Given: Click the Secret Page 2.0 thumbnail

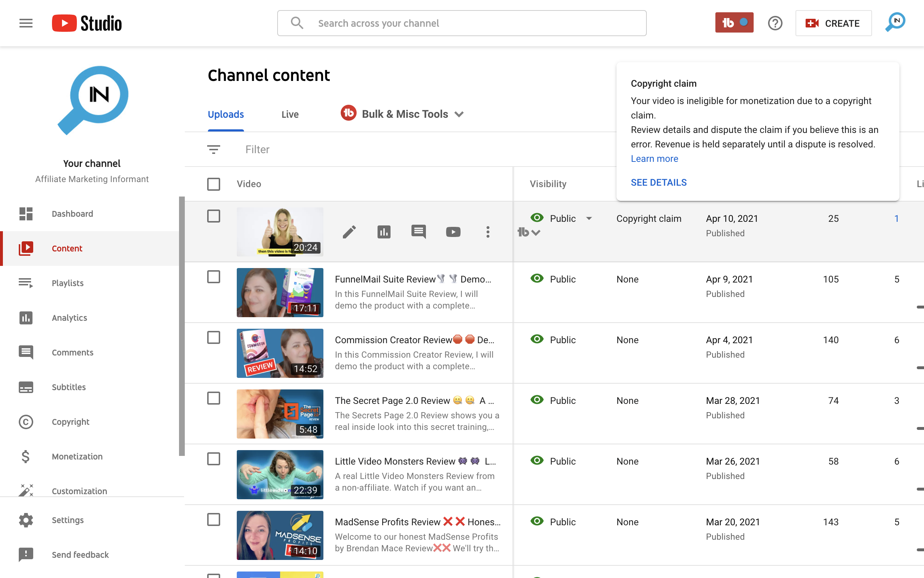Looking at the screenshot, I should pyautogui.click(x=280, y=414).
